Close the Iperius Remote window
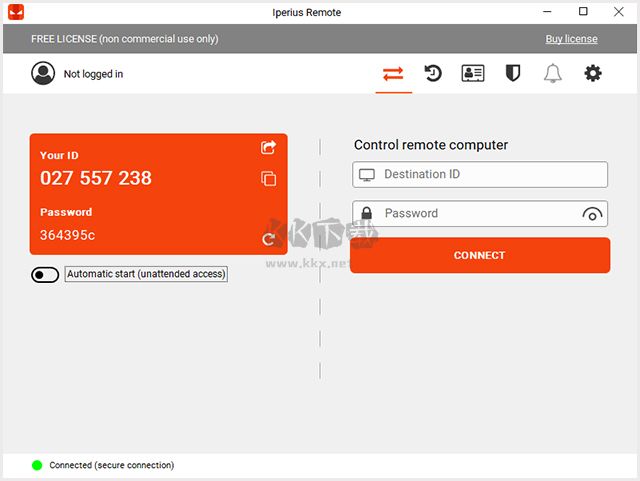 click(619, 12)
